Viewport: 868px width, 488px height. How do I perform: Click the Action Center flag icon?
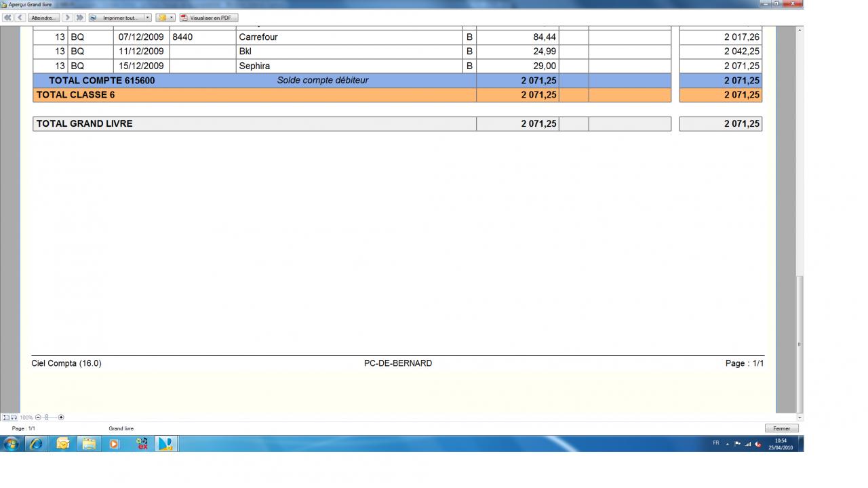click(x=737, y=444)
